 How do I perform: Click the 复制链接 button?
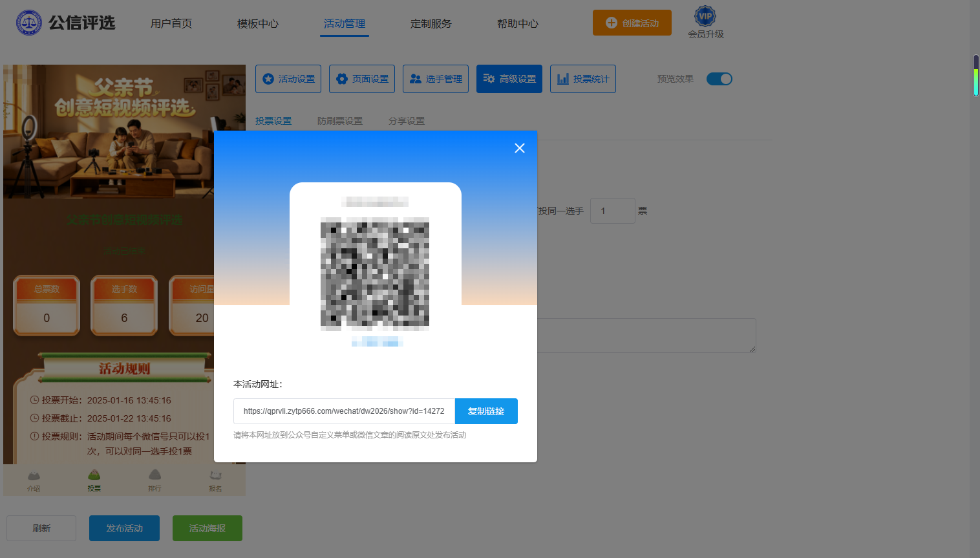486,411
